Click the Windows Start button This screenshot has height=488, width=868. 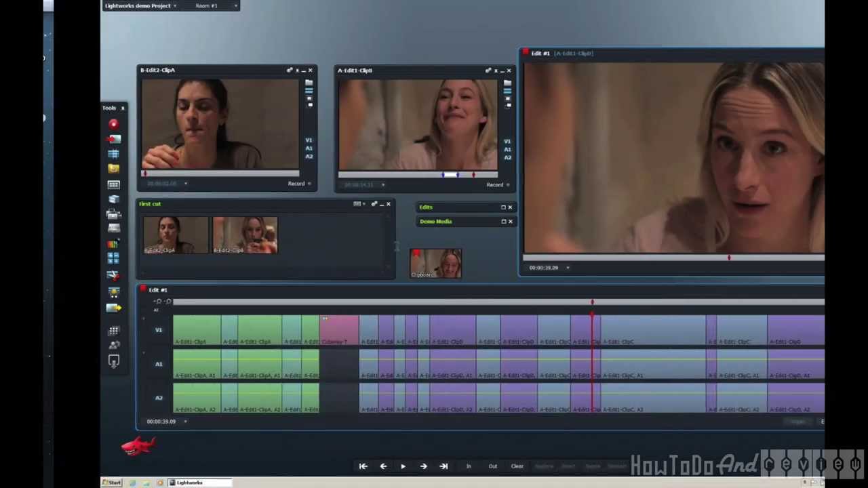(x=112, y=483)
